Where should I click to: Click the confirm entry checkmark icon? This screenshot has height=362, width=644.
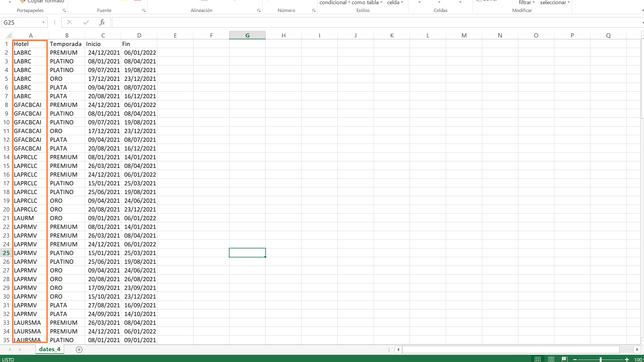86,22
